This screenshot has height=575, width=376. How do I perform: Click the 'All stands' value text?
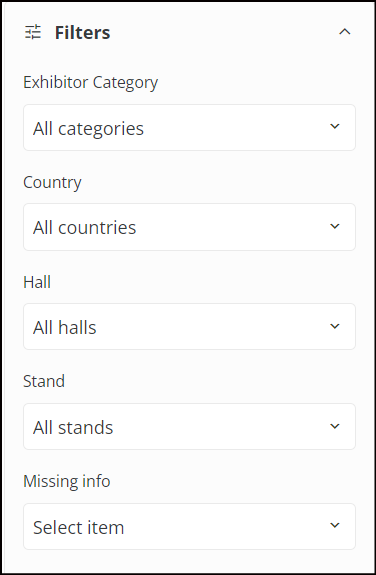tap(73, 428)
